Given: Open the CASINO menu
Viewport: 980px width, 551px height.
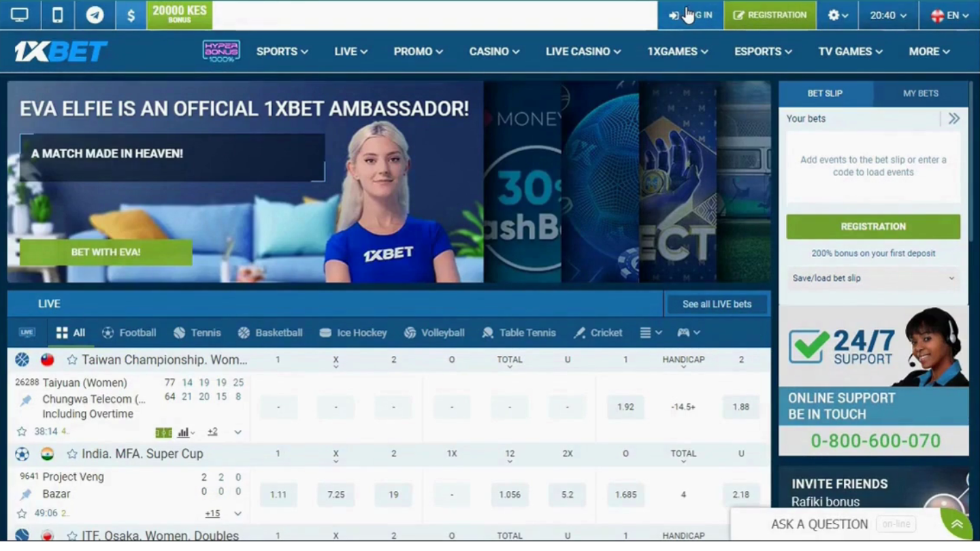Looking at the screenshot, I should [x=494, y=51].
